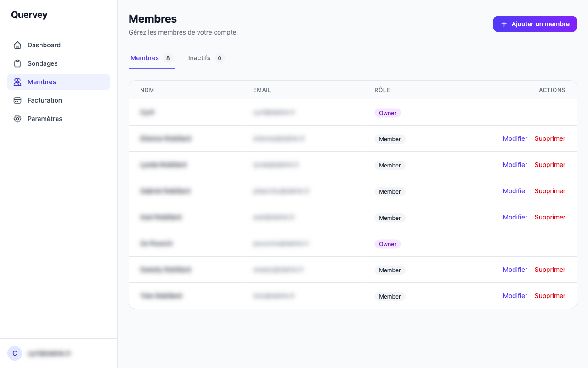The height and width of the screenshot is (368, 588).
Task: Click the gear icon for Paramètres
Action: pyautogui.click(x=17, y=119)
